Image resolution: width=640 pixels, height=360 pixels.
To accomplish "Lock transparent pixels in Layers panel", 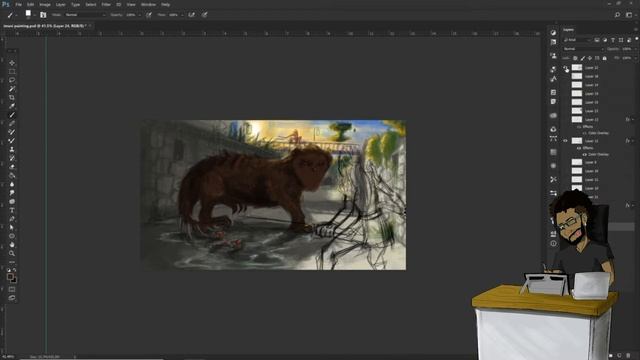I will click(575, 58).
